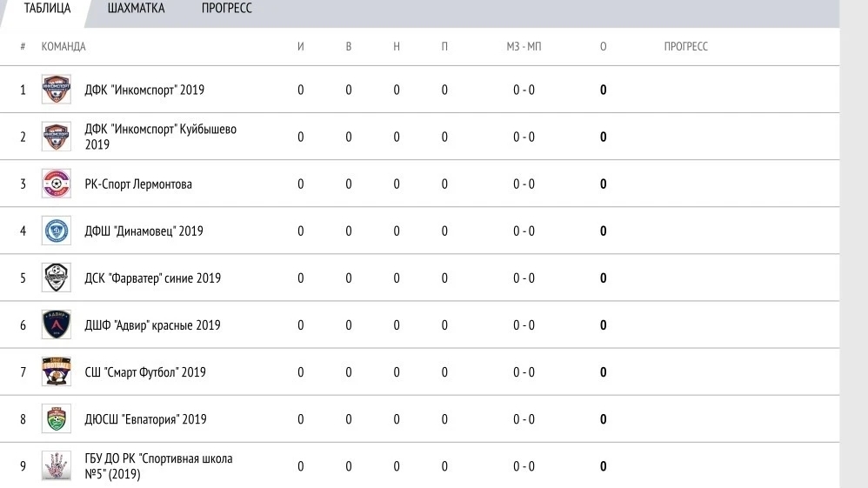Click the МЗ - МП column header
Image resolution: width=868 pixels, height=488 pixels.
click(x=524, y=46)
